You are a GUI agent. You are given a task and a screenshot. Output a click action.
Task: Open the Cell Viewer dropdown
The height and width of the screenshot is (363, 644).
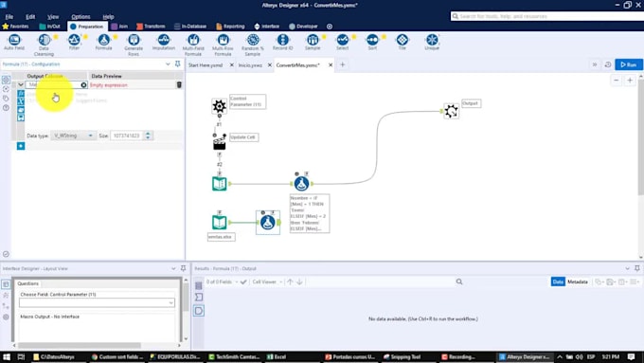267,282
